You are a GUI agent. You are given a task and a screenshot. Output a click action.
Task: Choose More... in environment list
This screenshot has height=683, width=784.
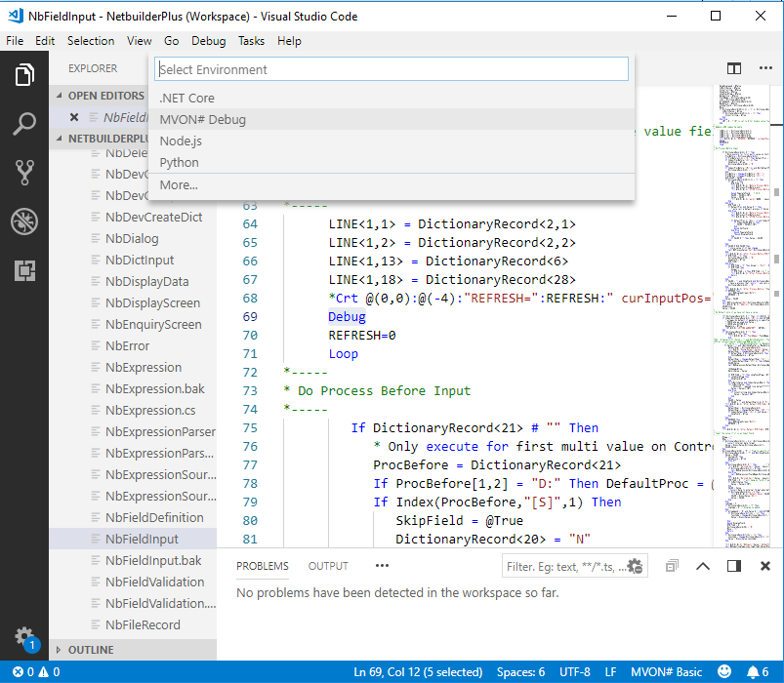(392, 184)
